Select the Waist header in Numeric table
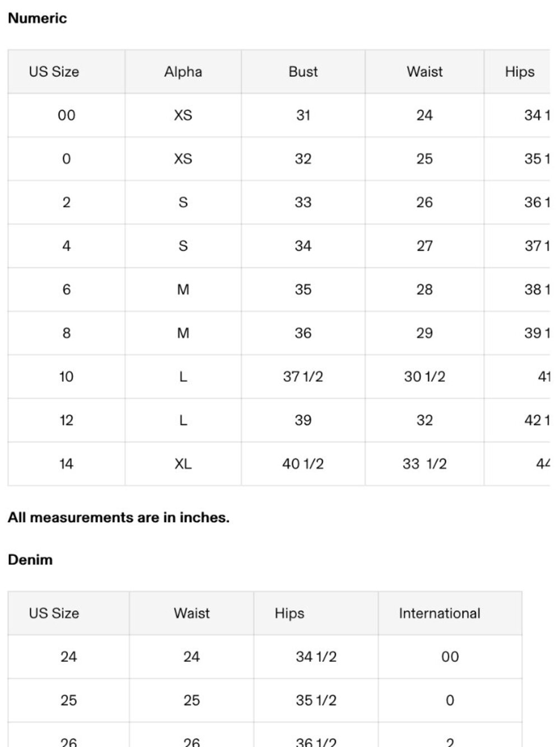This screenshot has width=560, height=747. [x=424, y=72]
